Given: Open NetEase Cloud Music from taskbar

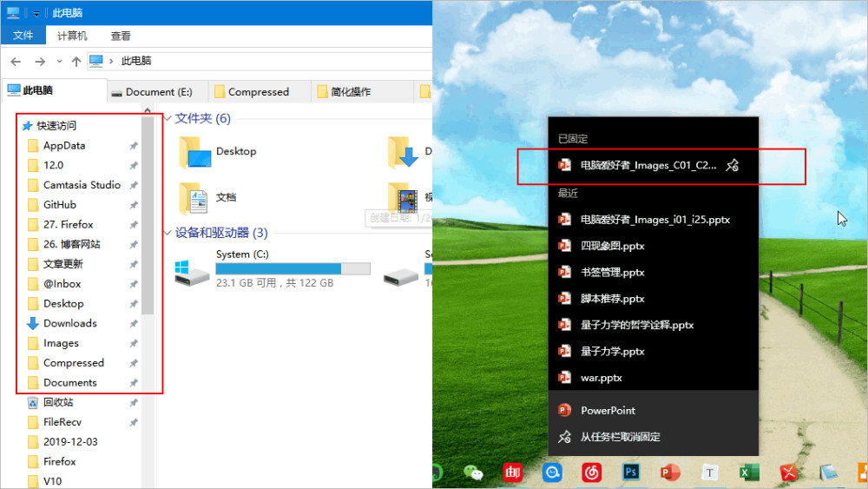Looking at the screenshot, I should (591, 472).
